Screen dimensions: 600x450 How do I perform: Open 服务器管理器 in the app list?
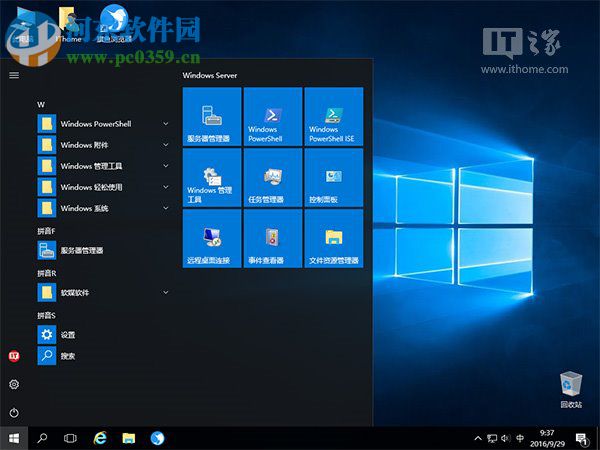[x=104, y=250]
